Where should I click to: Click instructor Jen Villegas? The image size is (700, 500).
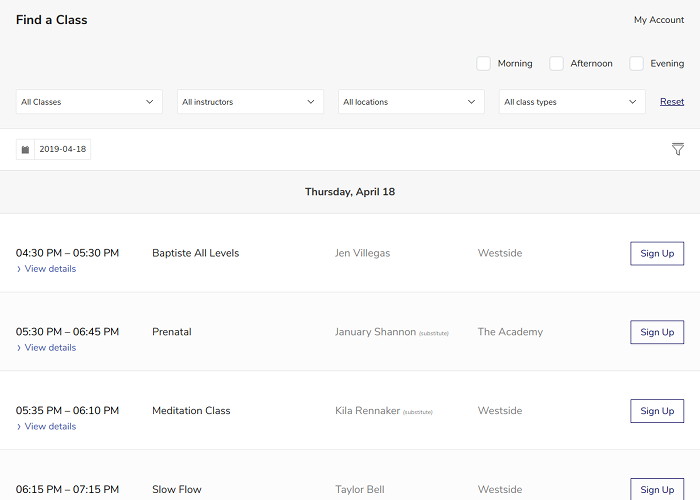362,253
